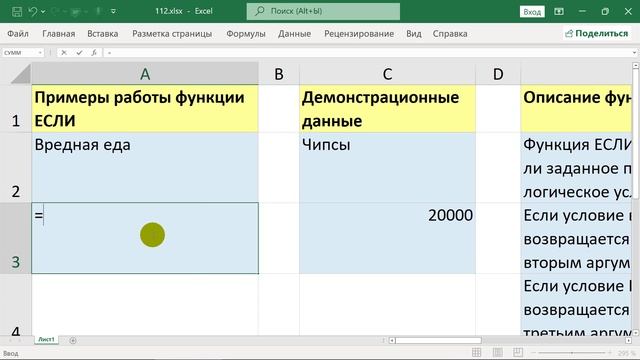Save the workbook with the floppy disk icon

[x=17, y=11]
